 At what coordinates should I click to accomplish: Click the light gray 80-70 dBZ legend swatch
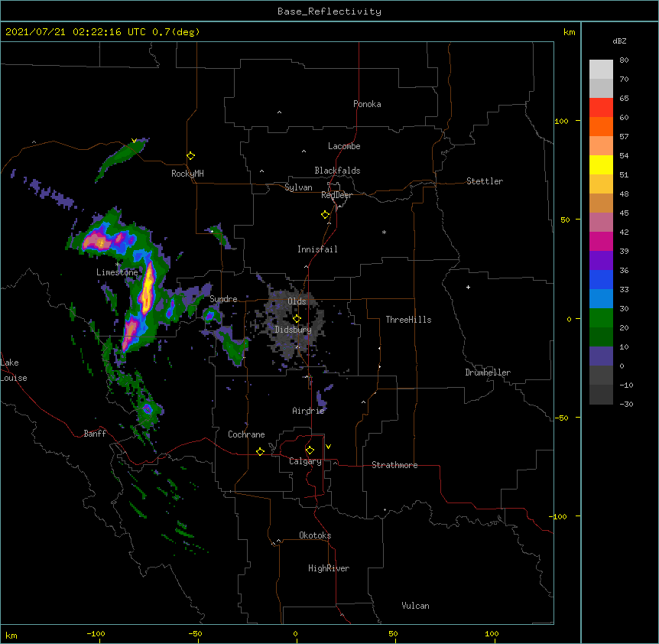[x=601, y=70]
